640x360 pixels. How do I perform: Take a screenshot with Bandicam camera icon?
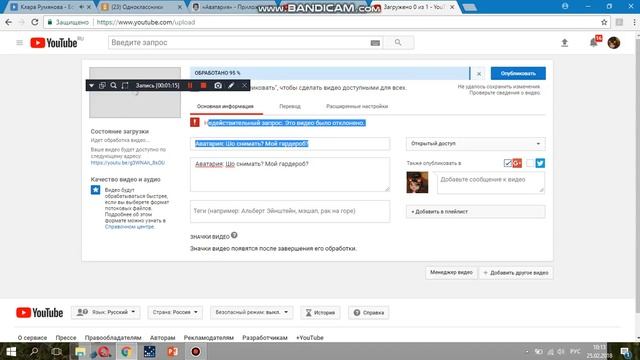(x=218, y=85)
